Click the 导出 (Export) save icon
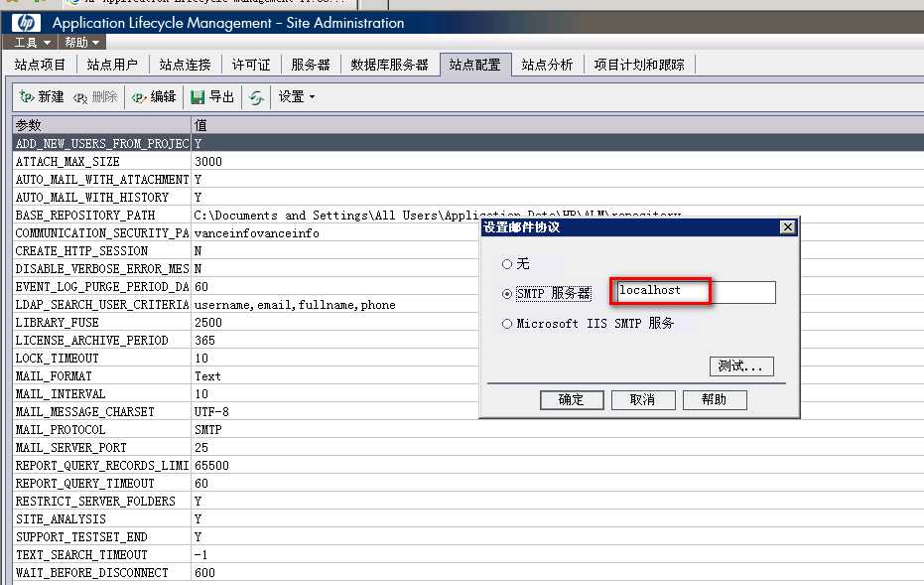Screen dimensions: 924x585 pos(198,97)
